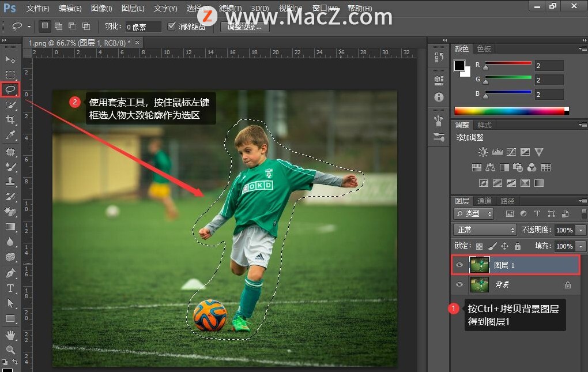Choose Add to selection mode
The height and width of the screenshot is (372, 588).
pyautogui.click(x=58, y=27)
